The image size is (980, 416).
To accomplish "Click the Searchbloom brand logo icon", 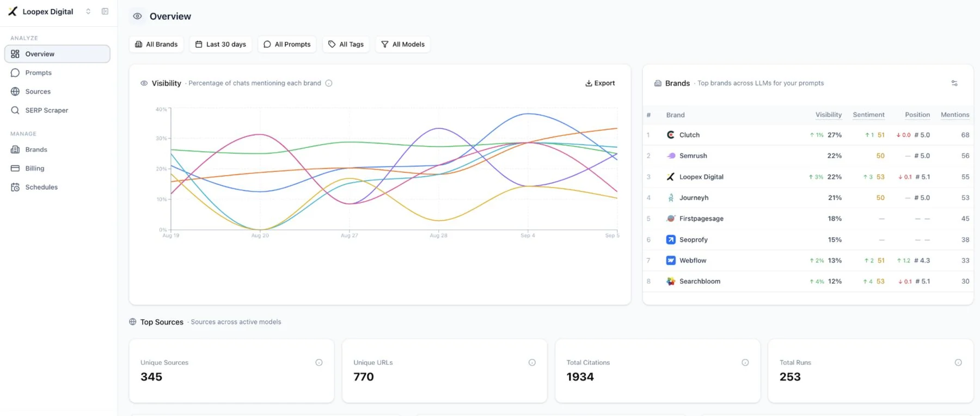I will (671, 281).
